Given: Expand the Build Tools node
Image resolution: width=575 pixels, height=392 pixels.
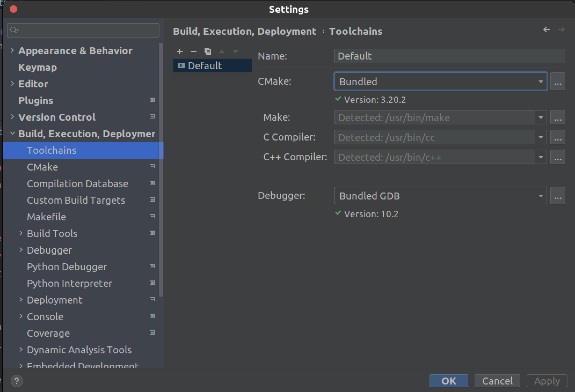Looking at the screenshot, I should point(21,233).
